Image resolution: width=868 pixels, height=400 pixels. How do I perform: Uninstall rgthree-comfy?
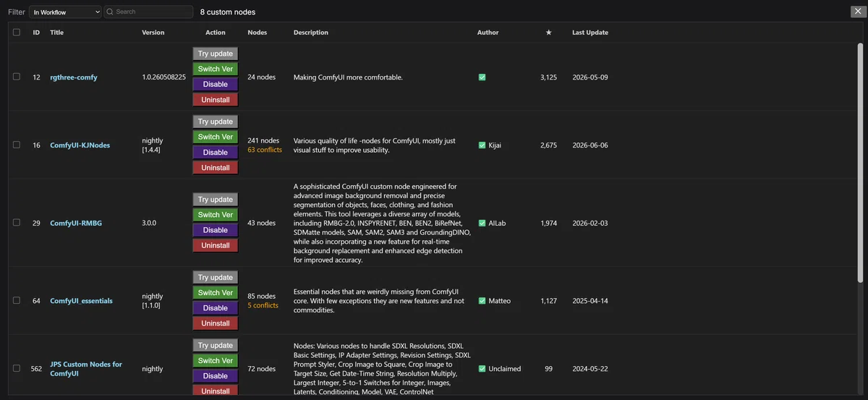point(216,100)
